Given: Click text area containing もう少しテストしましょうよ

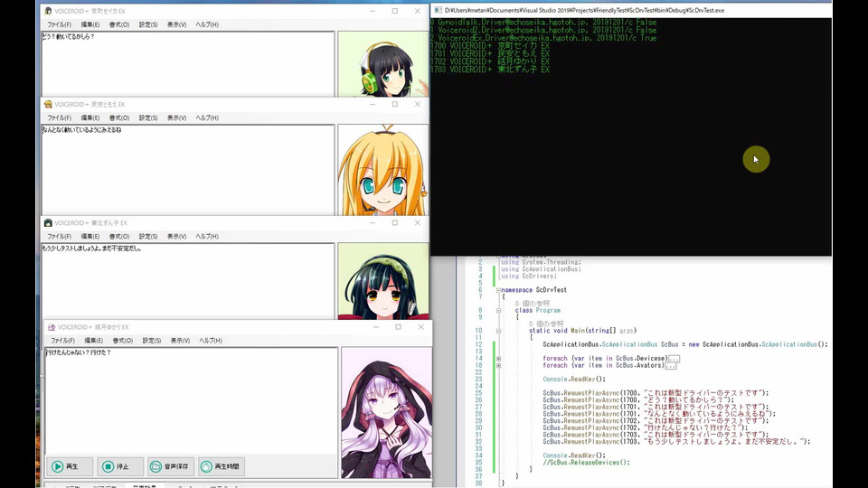Looking at the screenshot, I should tap(188, 280).
